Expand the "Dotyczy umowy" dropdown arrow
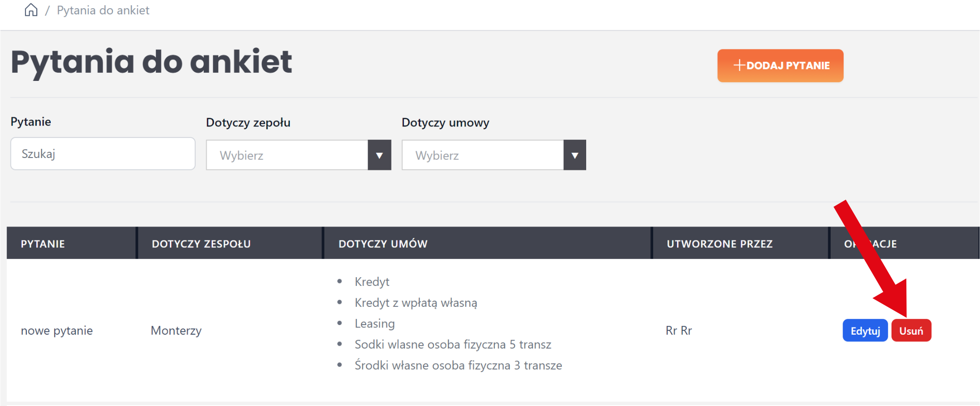Image resolution: width=980 pixels, height=406 pixels. pos(575,155)
